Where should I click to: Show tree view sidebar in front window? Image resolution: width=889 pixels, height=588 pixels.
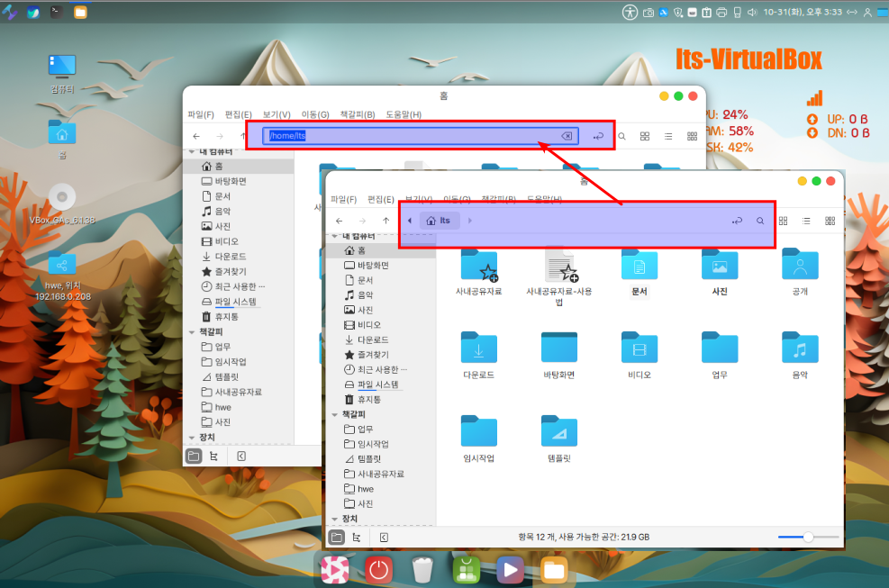pyautogui.click(x=357, y=537)
